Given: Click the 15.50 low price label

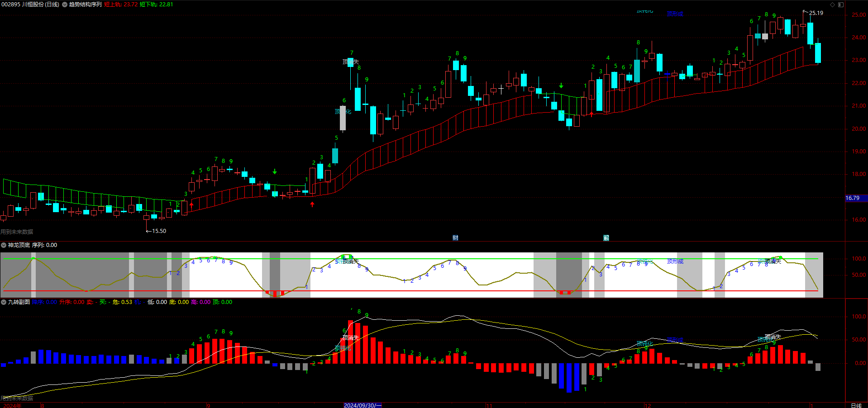Looking at the screenshot, I should [x=159, y=231].
